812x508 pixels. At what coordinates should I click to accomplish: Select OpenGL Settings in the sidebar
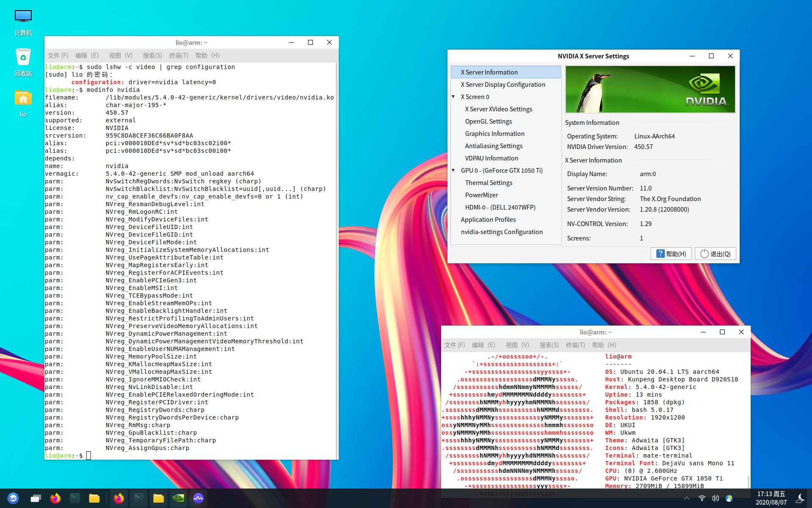point(488,121)
